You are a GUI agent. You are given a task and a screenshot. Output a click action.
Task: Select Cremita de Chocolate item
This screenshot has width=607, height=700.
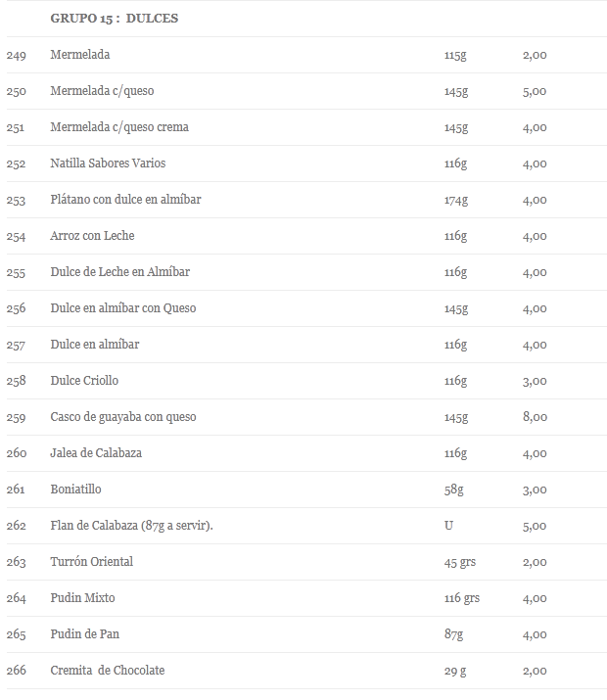pos(108,670)
